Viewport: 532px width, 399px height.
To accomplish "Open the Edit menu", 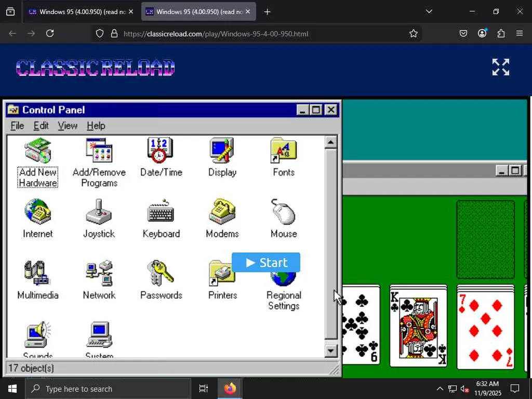I will click(41, 126).
